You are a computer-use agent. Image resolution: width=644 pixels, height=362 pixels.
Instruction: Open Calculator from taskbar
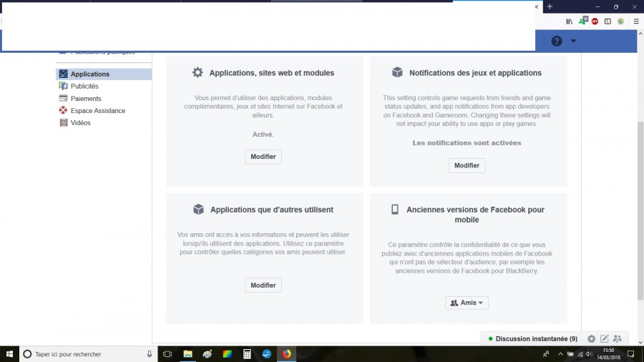click(x=247, y=354)
